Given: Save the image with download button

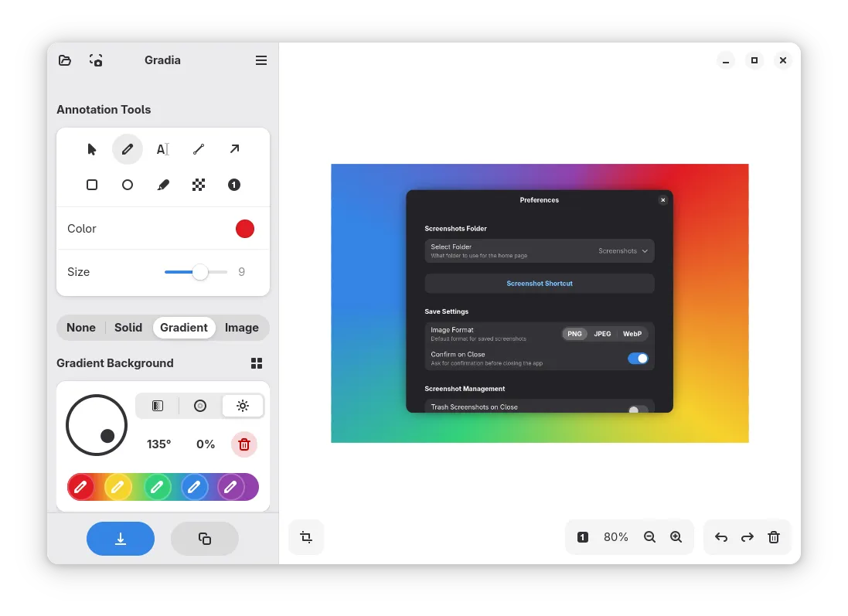Looking at the screenshot, I should point(121,539).
